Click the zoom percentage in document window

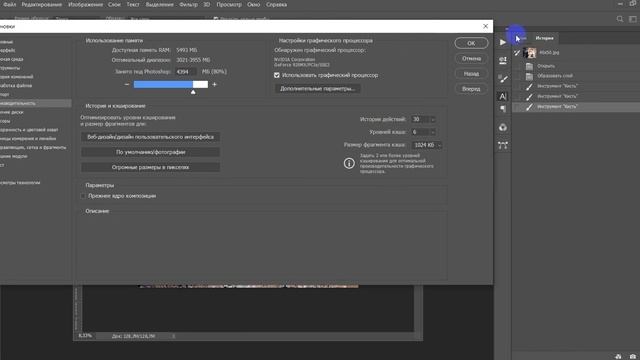(85, 336)
